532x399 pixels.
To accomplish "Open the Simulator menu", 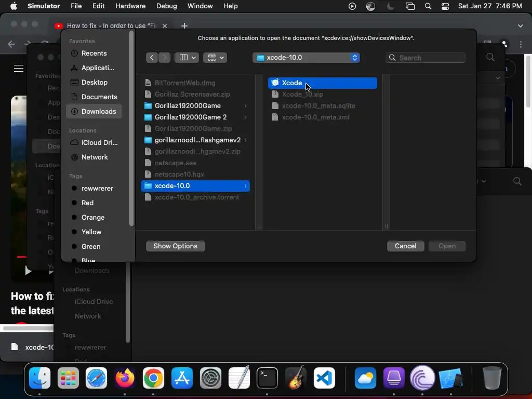I will (x=44, y=6).
